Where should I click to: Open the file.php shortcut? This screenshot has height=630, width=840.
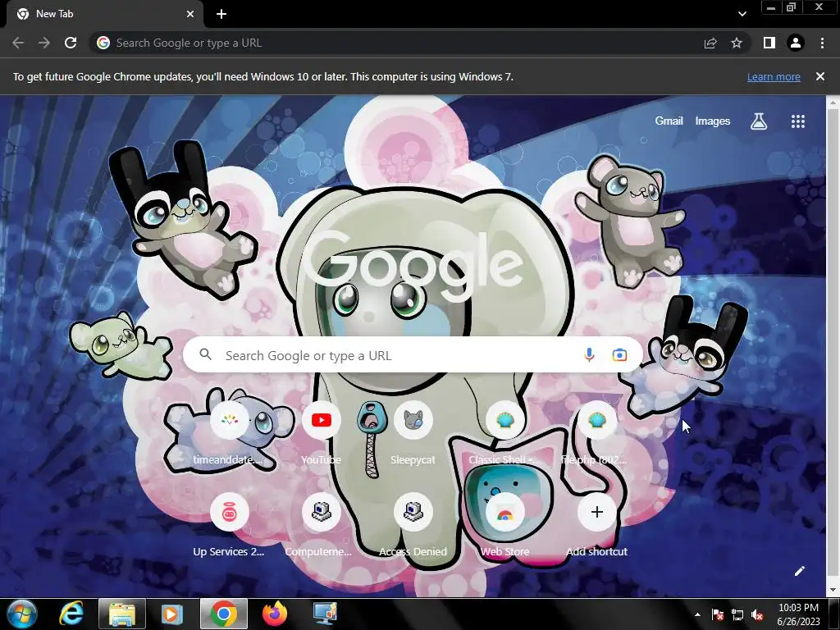(597, 432)
